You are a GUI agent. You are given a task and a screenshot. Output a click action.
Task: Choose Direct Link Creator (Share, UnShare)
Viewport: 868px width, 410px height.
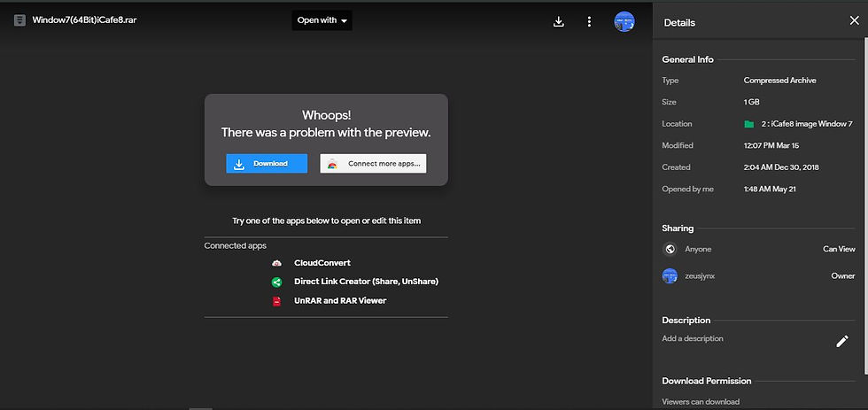[366, 282]
